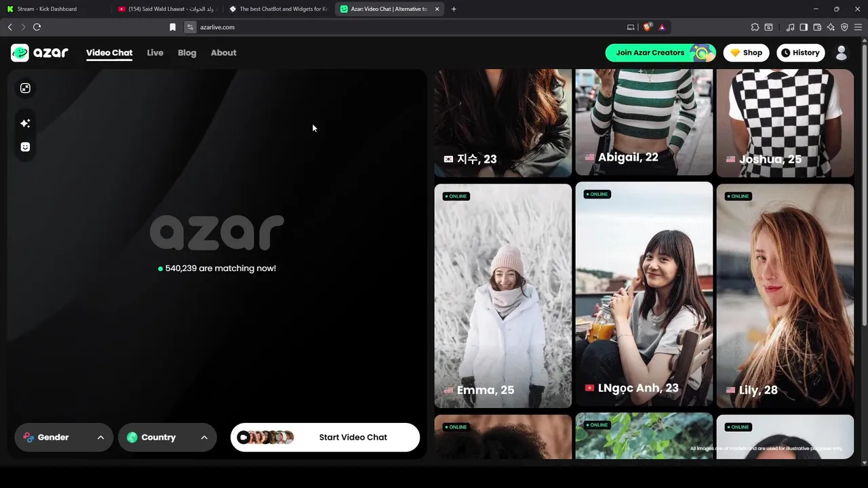Open Emma, 25 profile card
This screenshot has height=488, width=868.
[503, 296]
